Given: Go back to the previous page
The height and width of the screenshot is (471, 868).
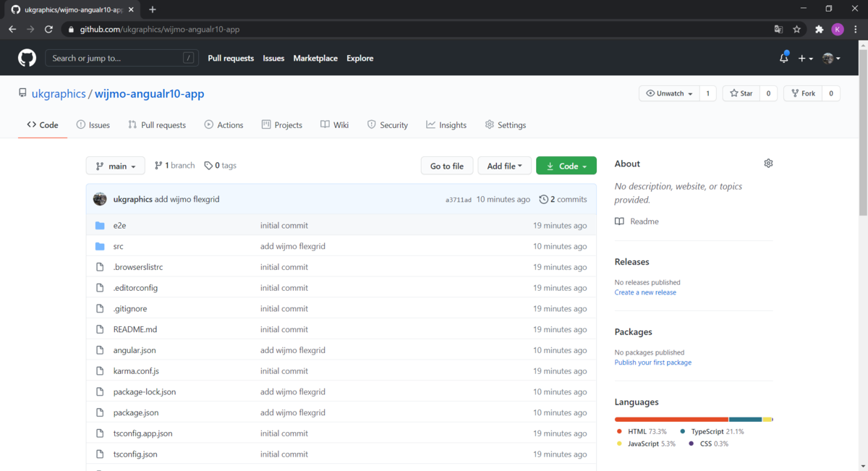Looking at the screenshot, I should pos(12,29).
